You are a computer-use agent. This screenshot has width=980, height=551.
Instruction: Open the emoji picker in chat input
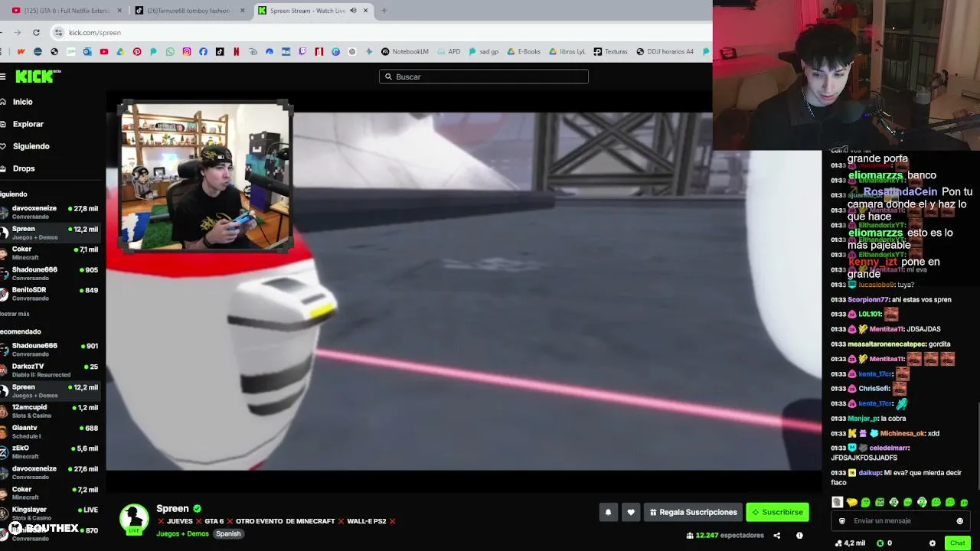[x=959, y=521]
